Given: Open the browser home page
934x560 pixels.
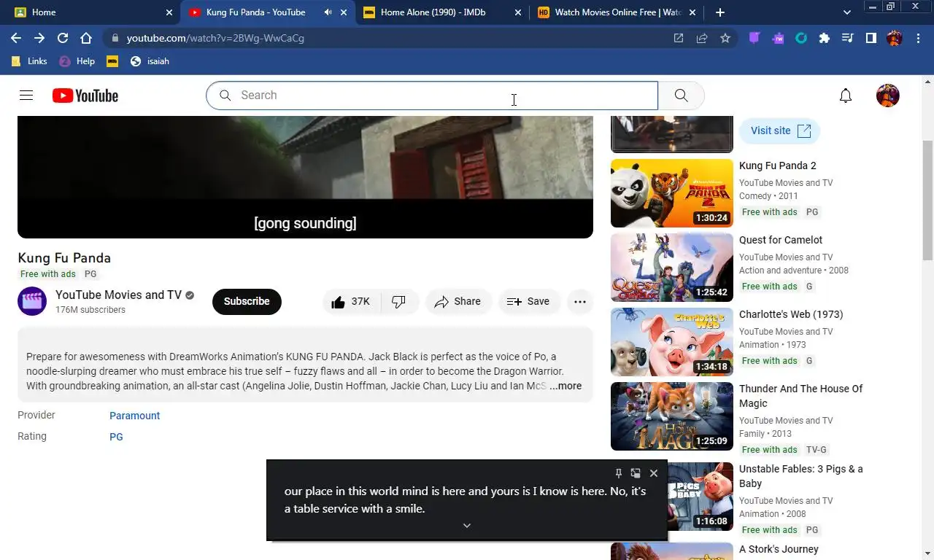Looking at the screenshot, I should click(x=86, y=38).
